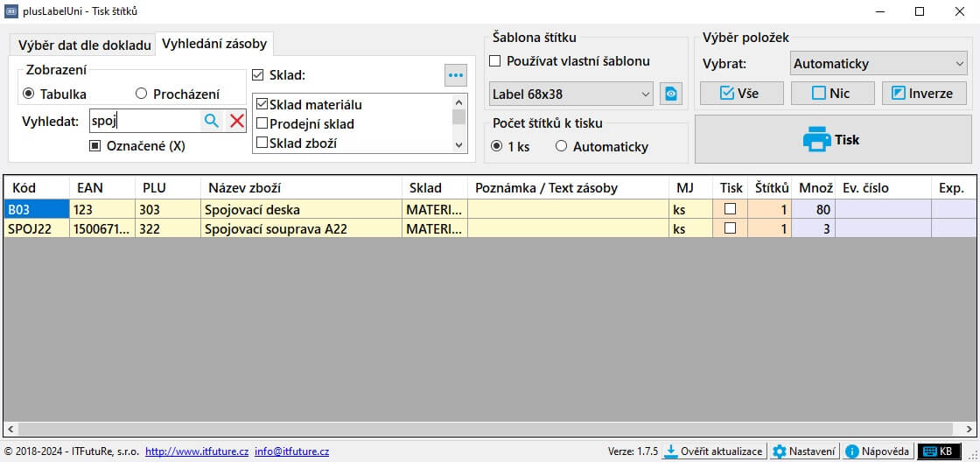Click Poznámka / Text zásoby column header

point(568,188)
